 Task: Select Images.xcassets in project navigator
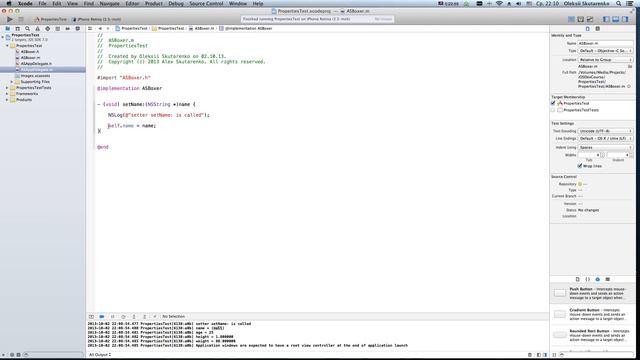35,76
